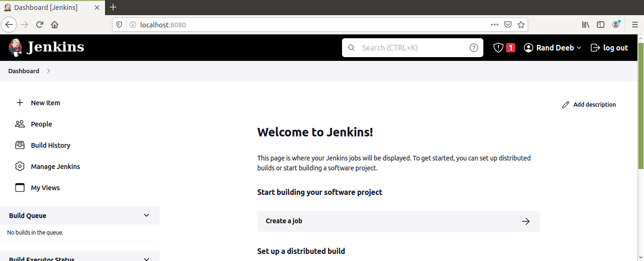Open Rand Deeb user profile link
Viewport: 644px width, 261px height.
click(555, 48)
